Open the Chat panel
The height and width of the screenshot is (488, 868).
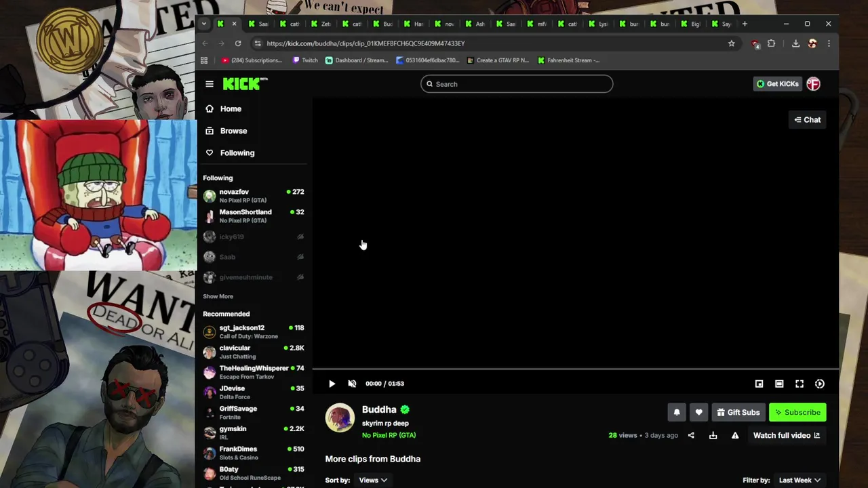click(x=808, y=120)
